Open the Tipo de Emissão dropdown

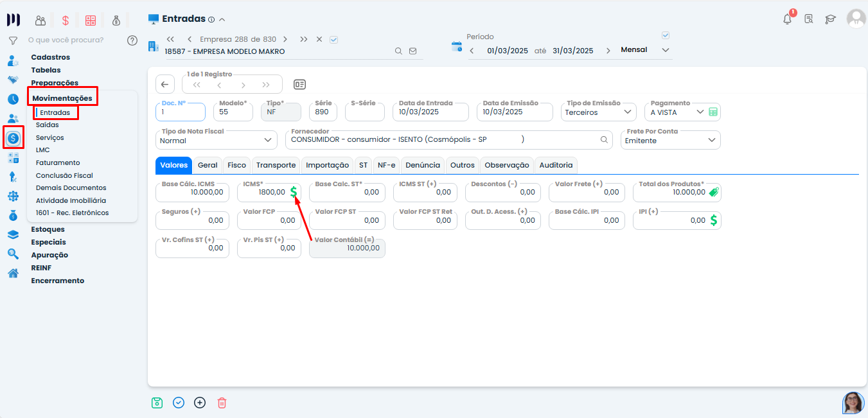(628, 112)
